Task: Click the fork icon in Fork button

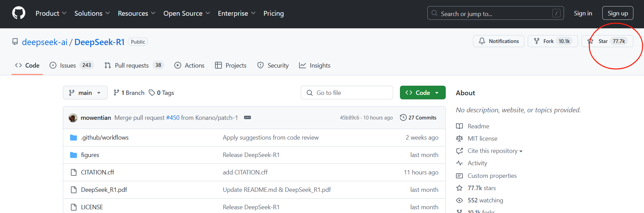Action: 537,41
